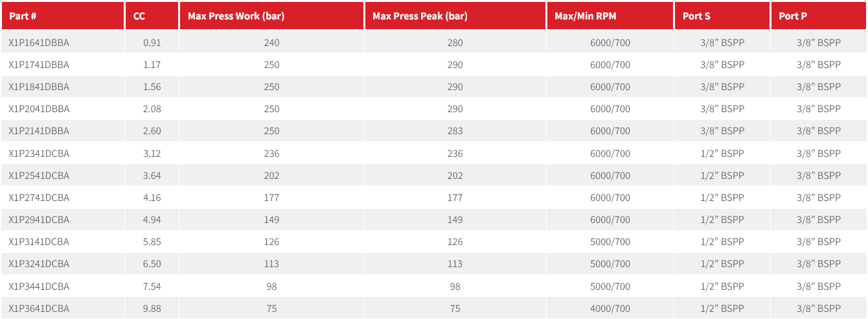Click the 236 max press work value
Image resolution: width=868 pixels, height=319 pixels.
click(x=271, y=154)
